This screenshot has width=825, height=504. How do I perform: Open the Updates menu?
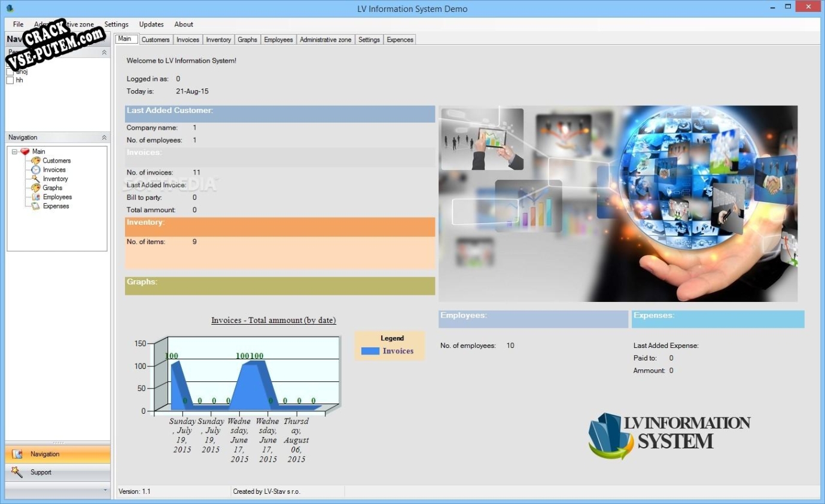pos(151,25)
